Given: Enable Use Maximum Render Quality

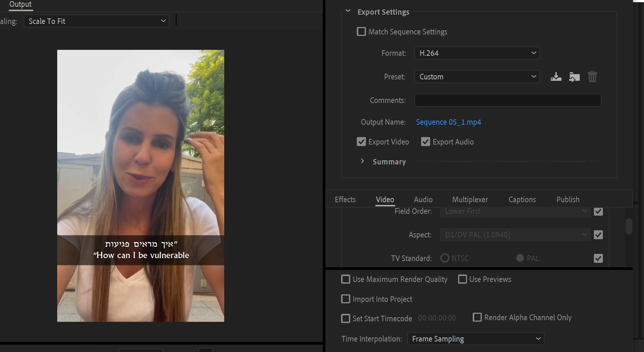Looking at the screenshot, I should coord(346,279).
